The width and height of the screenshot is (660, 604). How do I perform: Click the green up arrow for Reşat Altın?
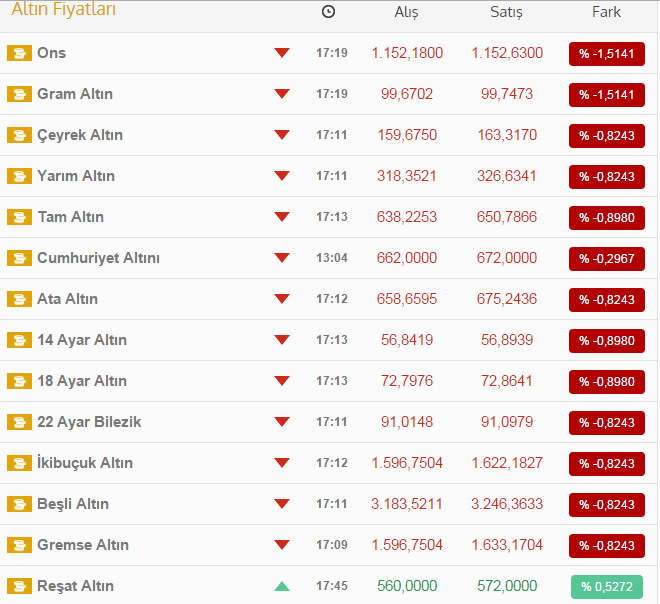pyautogui.click(x=282, y=586)
